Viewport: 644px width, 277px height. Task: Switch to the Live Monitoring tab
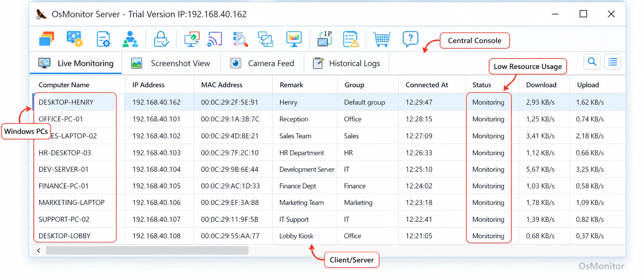point(76,63)
